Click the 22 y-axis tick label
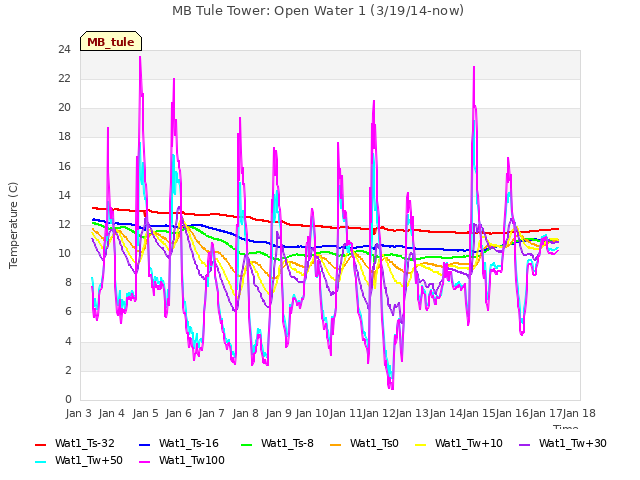The width and height of the screenshot is (640, 480). pyautogui.click(x=64, y=79)
